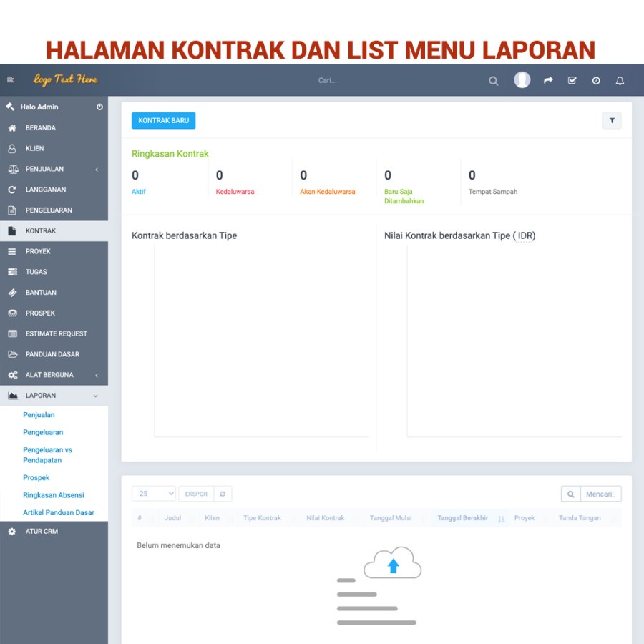
Task: Click the Prospek phone icon
Action: pyautogui.click(x=12, y=313)
